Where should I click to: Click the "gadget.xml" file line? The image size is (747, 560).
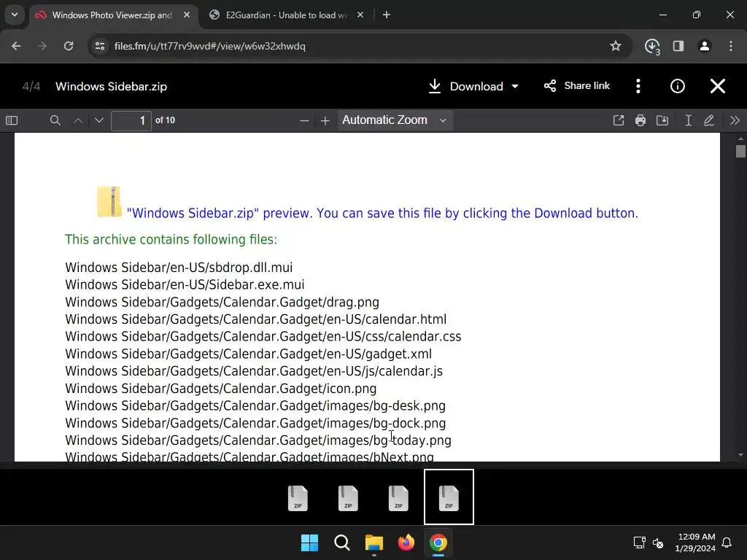(248, 354)
